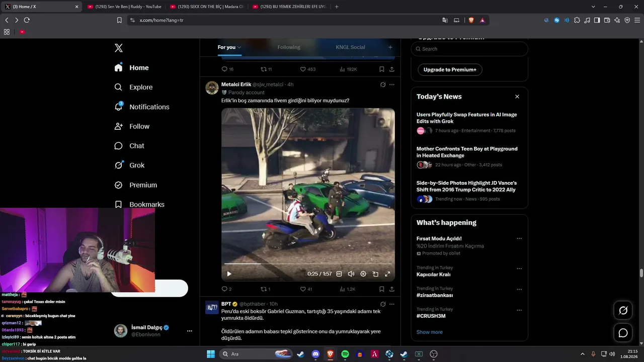Click the X search field
Screen dimensions: 644x362
coord(469,49)
